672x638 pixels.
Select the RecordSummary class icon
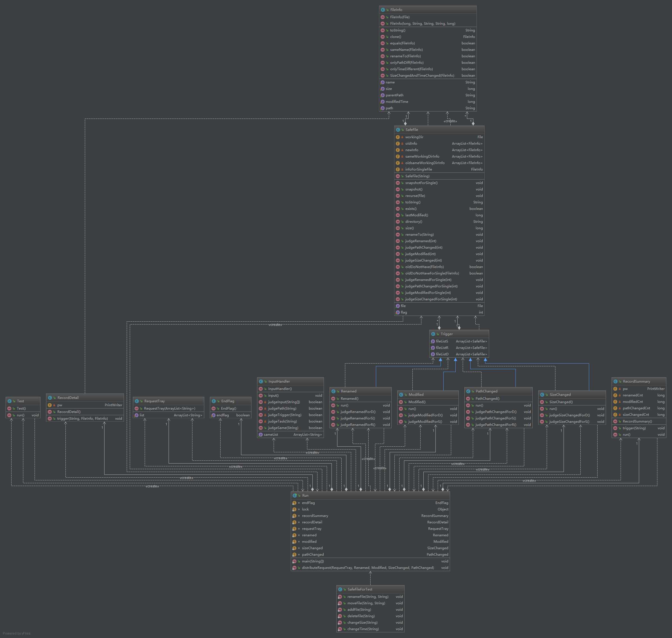coord(615,382)
